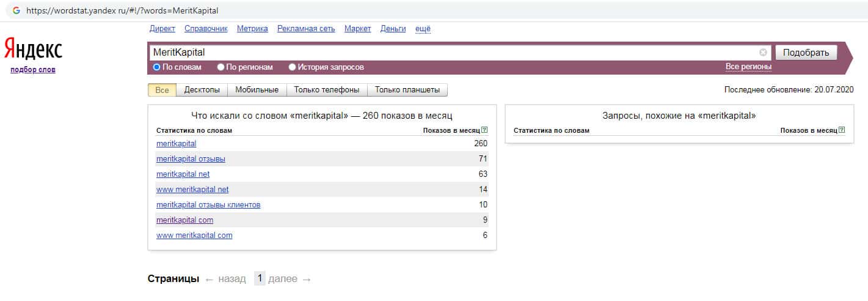Screen dimensions: 868x301
Task: Click the help icon in similar queries header
Action: coord(842,130)
